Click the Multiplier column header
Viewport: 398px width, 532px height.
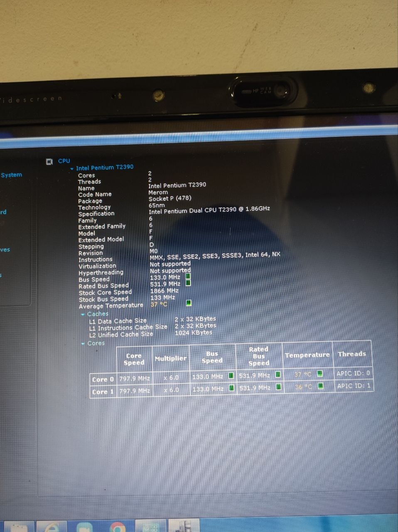coord(171,358)
